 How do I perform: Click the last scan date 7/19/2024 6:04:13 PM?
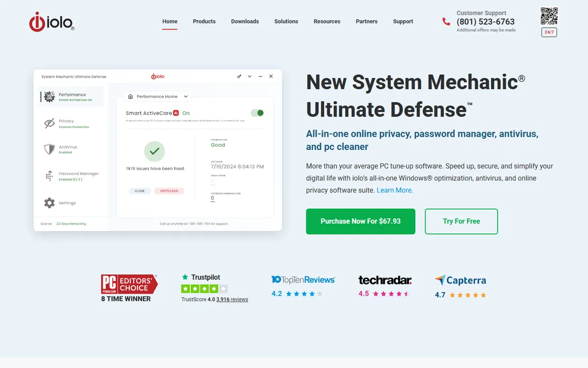(237, 166)
